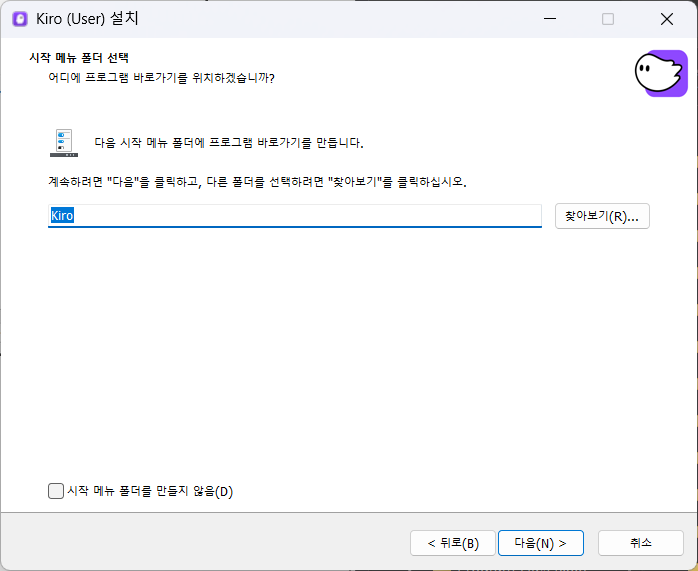
Task: Proceed with the 다음(N) button
Action: (540, 543)
